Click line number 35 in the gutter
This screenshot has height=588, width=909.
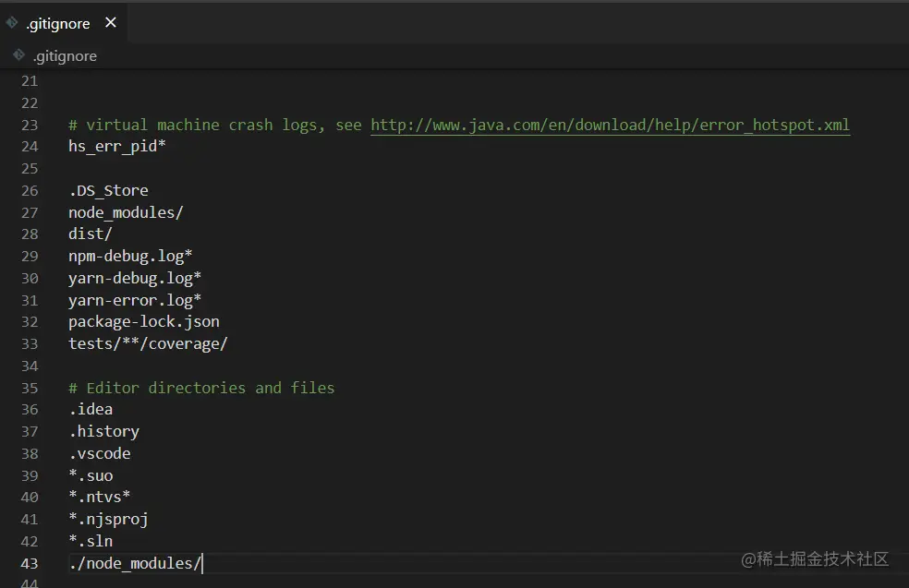30,388
